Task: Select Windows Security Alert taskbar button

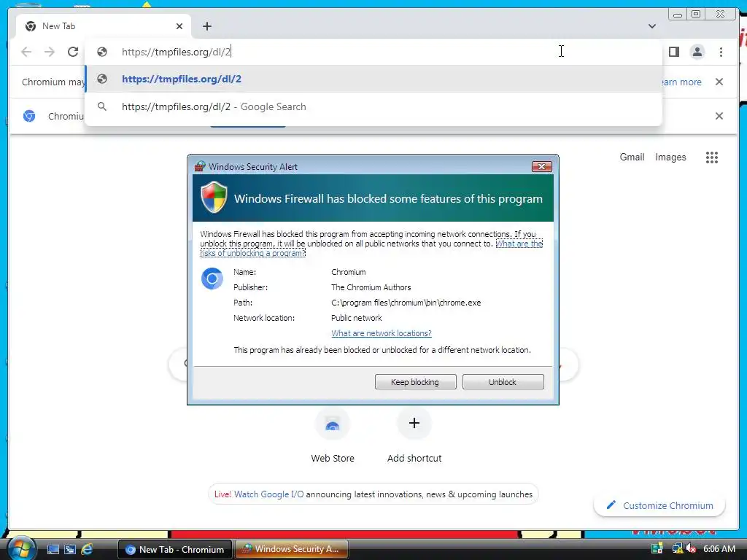Action: 292,550
